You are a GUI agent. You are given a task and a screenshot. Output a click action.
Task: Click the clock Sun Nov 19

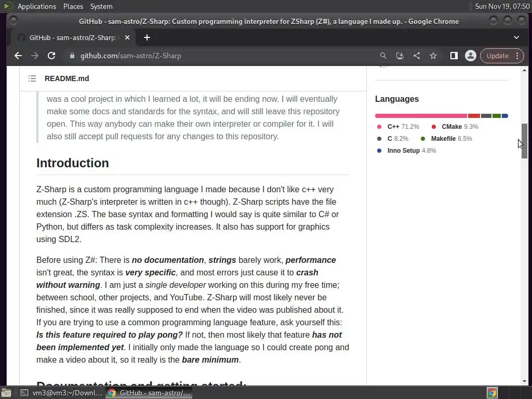[502, 6]
